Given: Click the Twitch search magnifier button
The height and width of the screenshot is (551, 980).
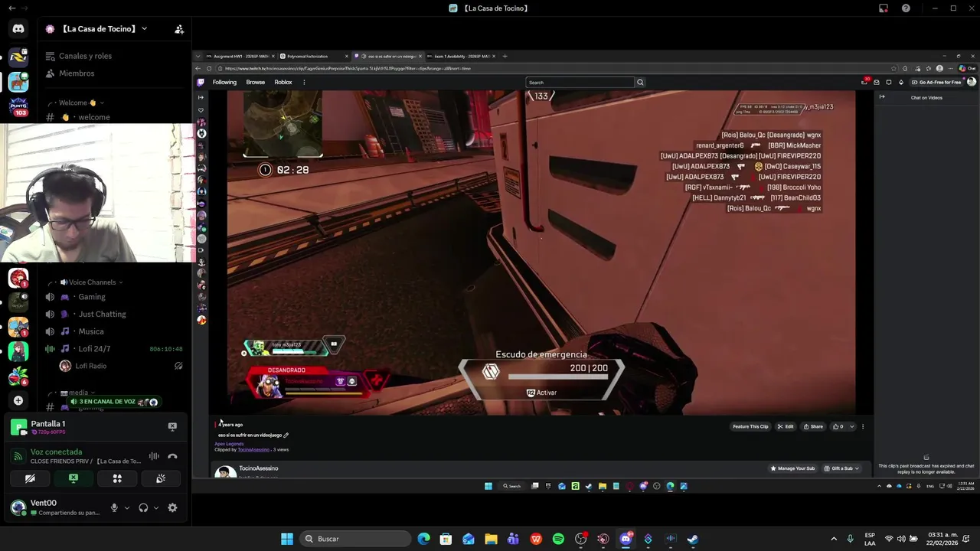Looking at the screenshot, I should click(x=640, y=83).
